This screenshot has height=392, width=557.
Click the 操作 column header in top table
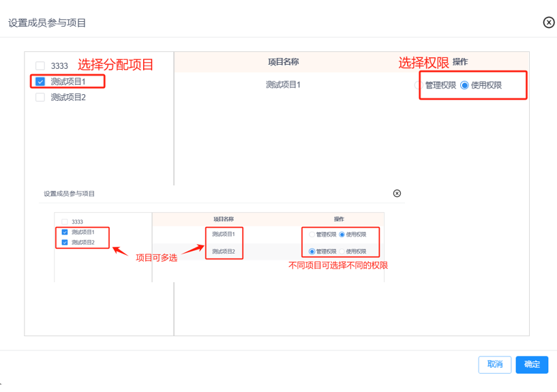point(460,62)
